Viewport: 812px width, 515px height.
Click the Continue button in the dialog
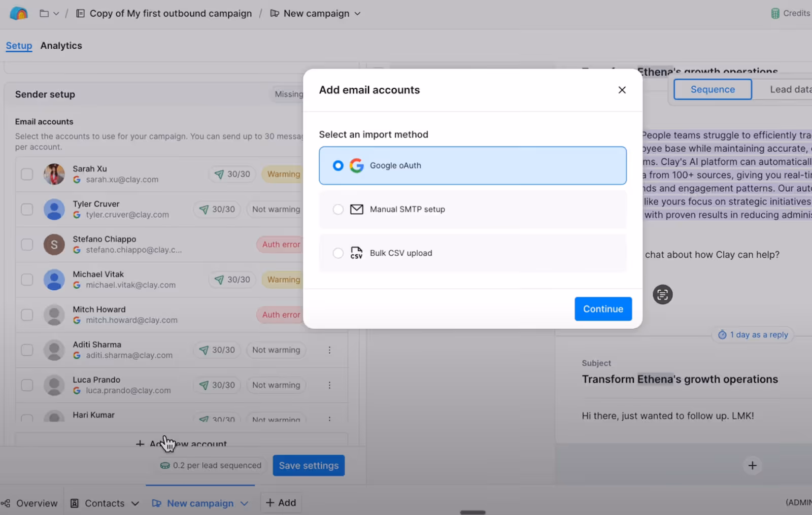[603, 308]
